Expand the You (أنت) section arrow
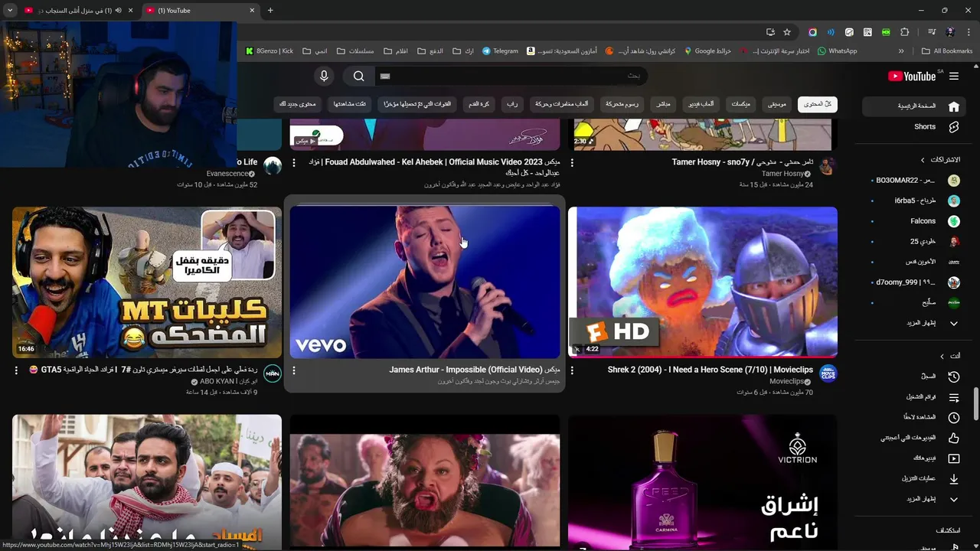This screenshot has width=980, height=551. (x=942, y=357)
